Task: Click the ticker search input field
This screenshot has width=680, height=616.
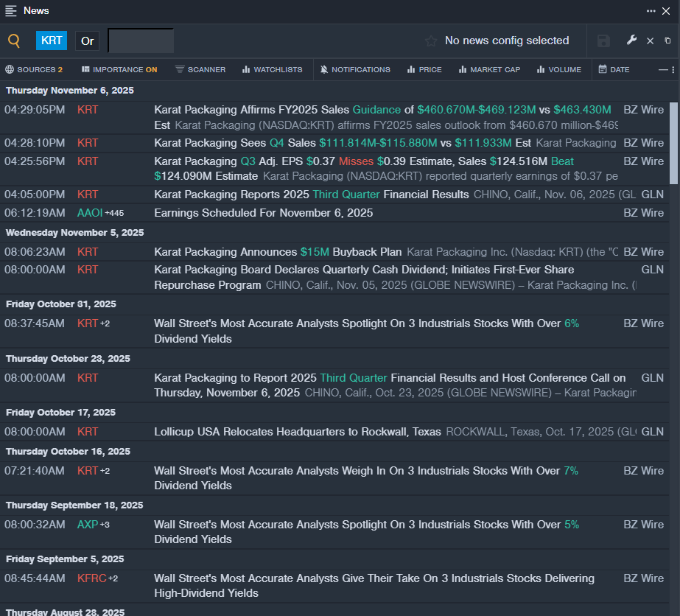Action: pyautogui.click(x=141, y=41)
